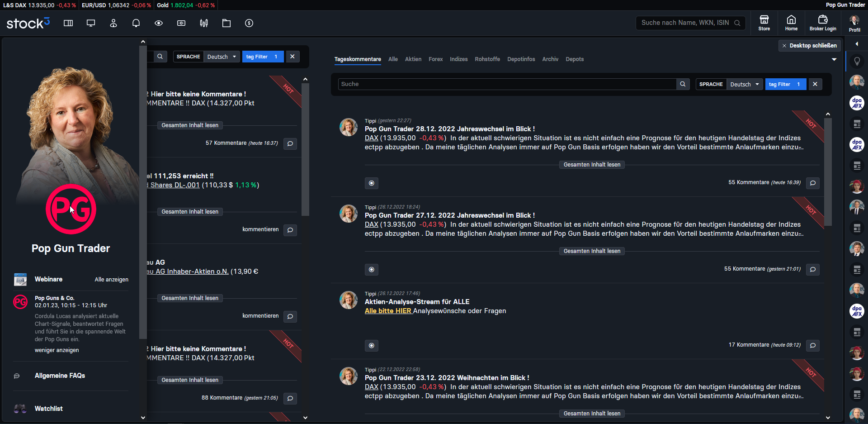Click the Pop Gun Trader PG logo

pos(71,209)
